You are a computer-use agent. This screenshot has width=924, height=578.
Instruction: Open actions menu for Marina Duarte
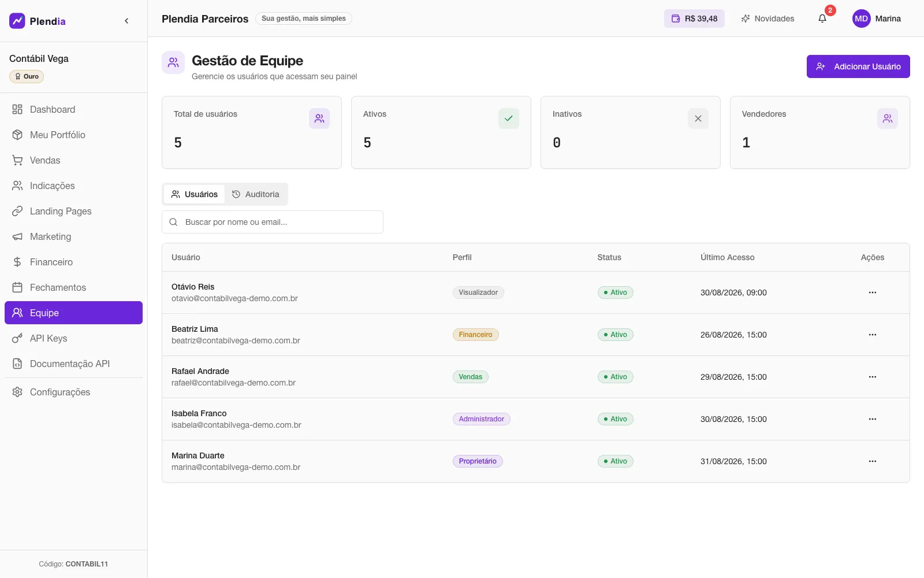coord(873,461)
